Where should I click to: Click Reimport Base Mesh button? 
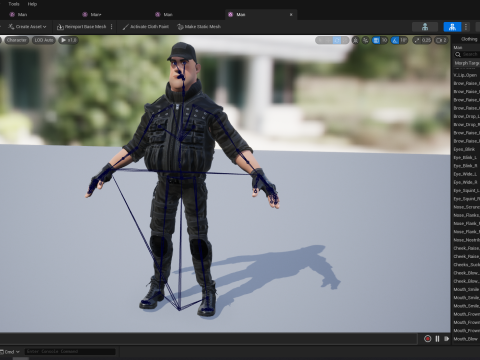[x=81, y=27]
